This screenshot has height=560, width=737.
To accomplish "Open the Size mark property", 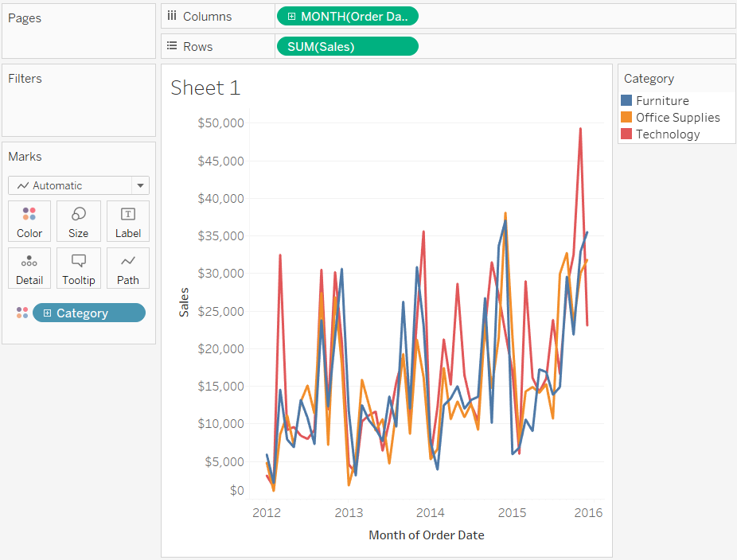I will click(78, 220).
